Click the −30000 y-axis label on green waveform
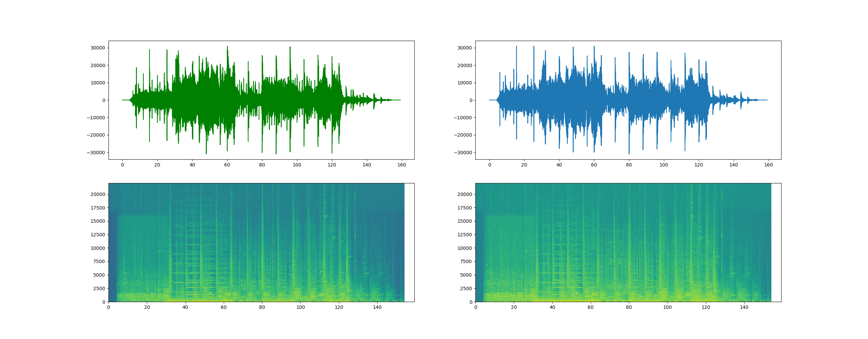The image size is (868, 339). pos(96,153)
